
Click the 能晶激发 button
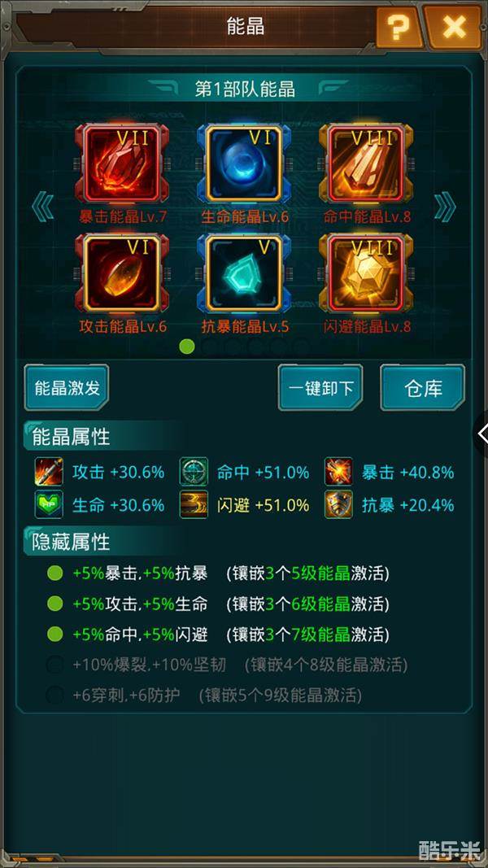pyautogui.click(x=67, y=387)
